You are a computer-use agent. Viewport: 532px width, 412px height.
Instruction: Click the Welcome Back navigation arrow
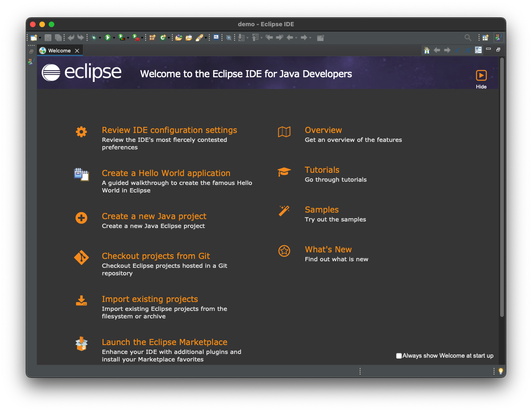tap(437, 50)
